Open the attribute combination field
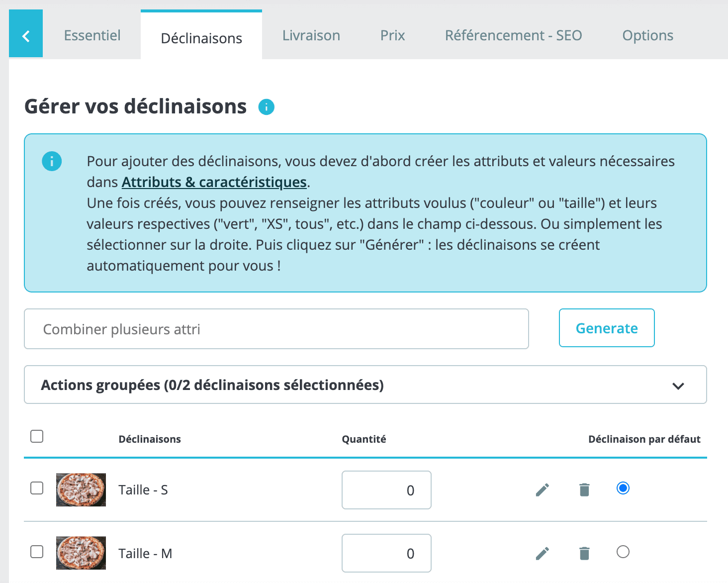Image resolution: width=728 pixels, height=583 pixels. coord(276,329)
